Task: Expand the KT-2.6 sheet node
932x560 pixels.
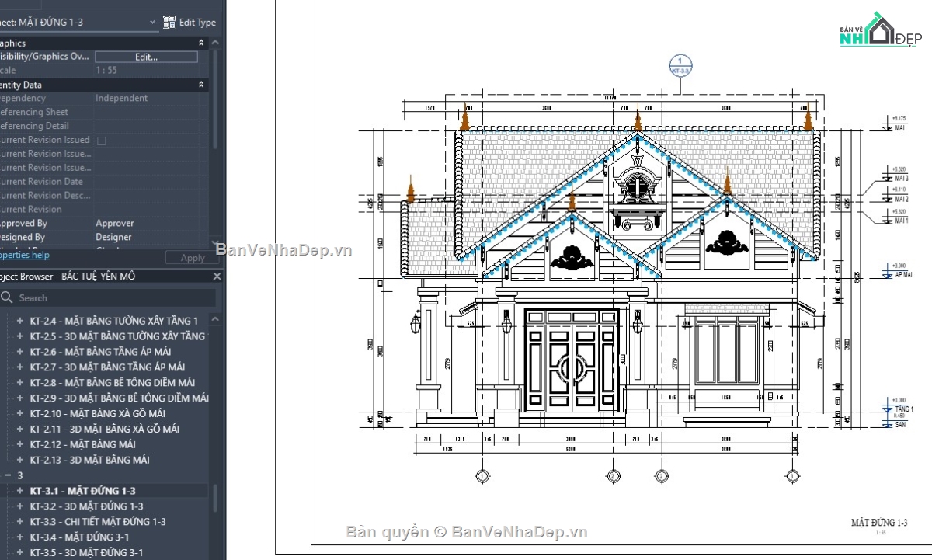Action: click(x=20, y=352)
